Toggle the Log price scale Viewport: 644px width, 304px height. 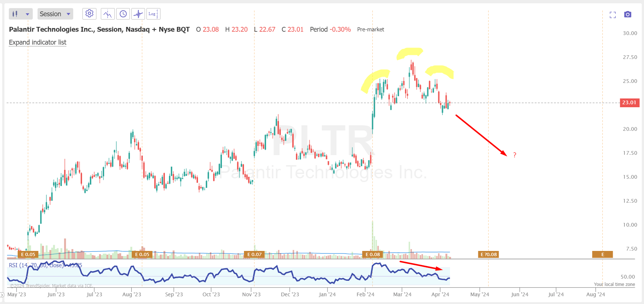(153, 14)
